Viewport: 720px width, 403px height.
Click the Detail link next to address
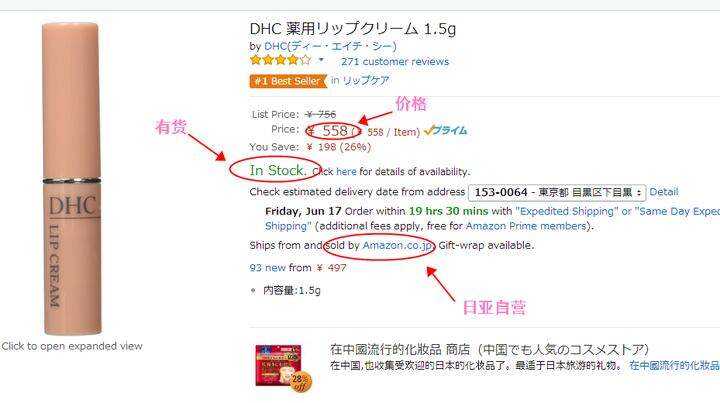[664, 192]
